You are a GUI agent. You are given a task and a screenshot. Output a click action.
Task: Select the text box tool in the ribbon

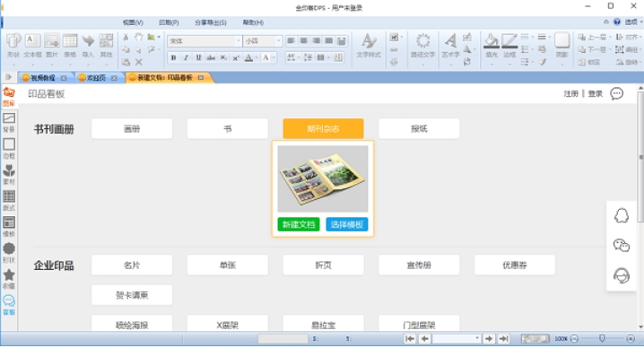(x=32, y=45)
